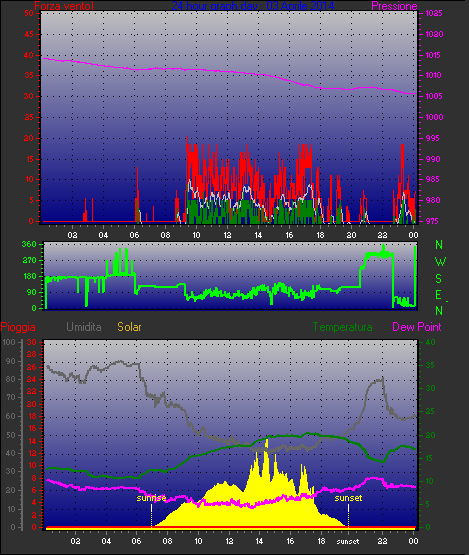Click the gray '70' humidity axis value
The width and height of the screenshot is (469, 555).
pos(11,397)
